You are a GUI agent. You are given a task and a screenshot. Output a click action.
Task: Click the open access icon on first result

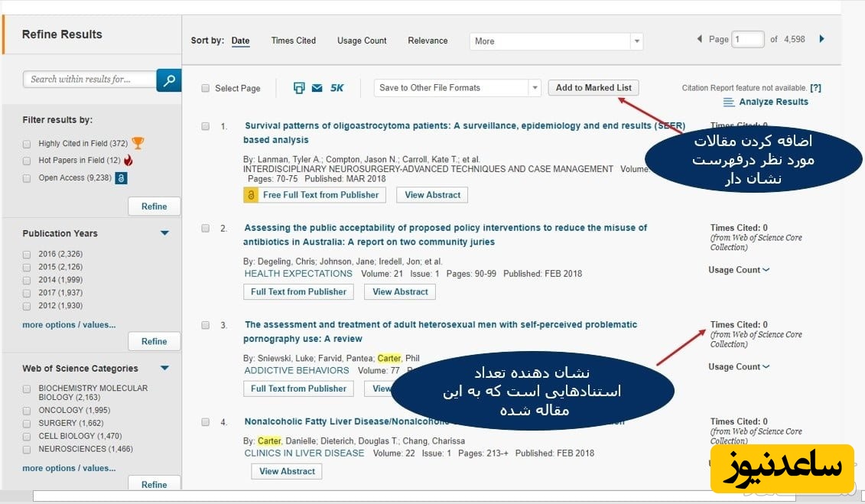(251, 195)
